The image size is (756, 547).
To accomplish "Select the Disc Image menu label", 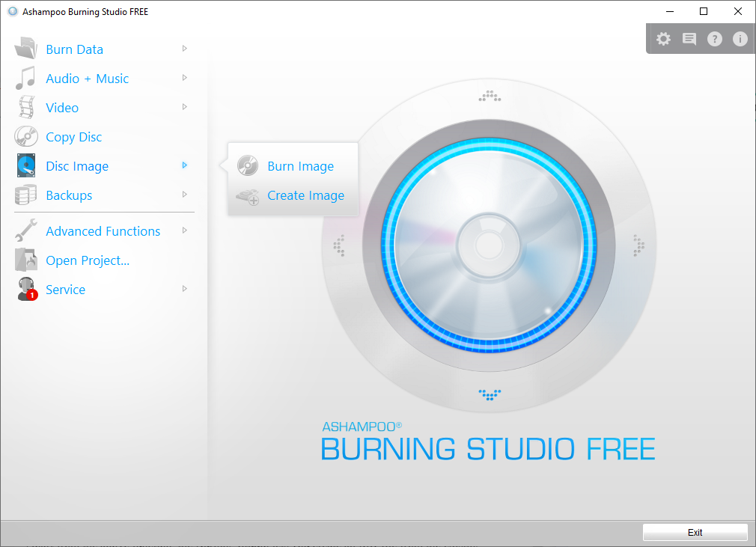I will pos(77,166).
